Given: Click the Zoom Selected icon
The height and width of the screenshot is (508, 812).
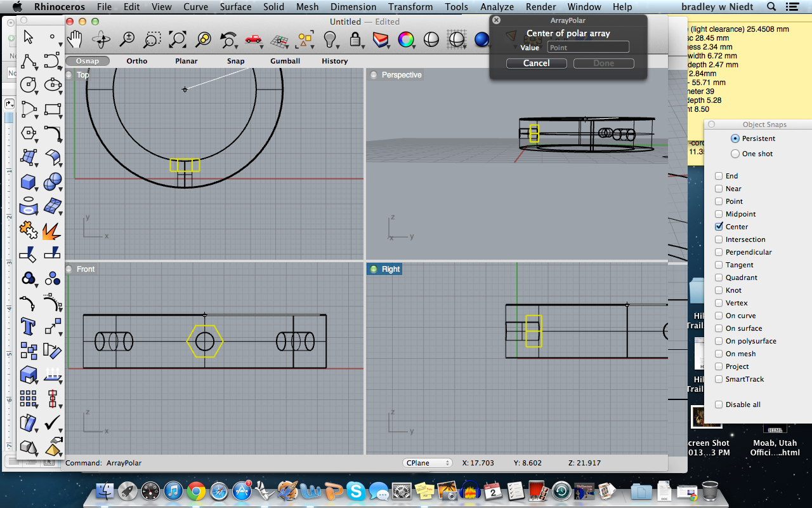Looking at the screenshot, I should (x=203, y=39).
